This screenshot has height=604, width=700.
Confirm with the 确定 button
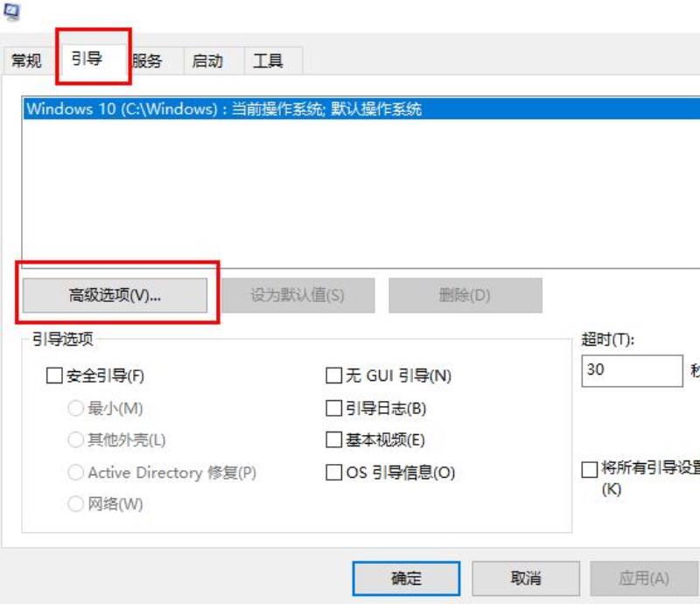point(406,579)
